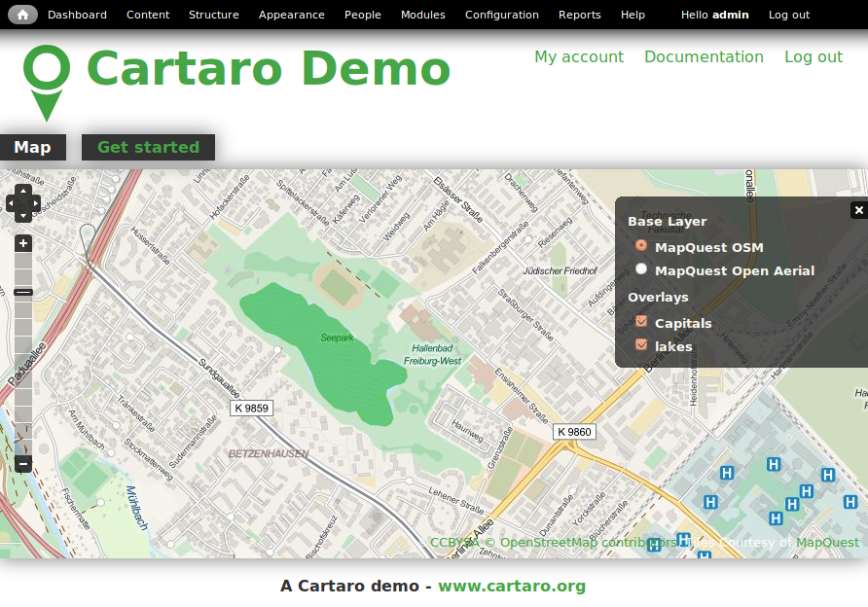Click the home icon in admin toolbar
Screen dimensions: 868x607
(x=22, y=15)
